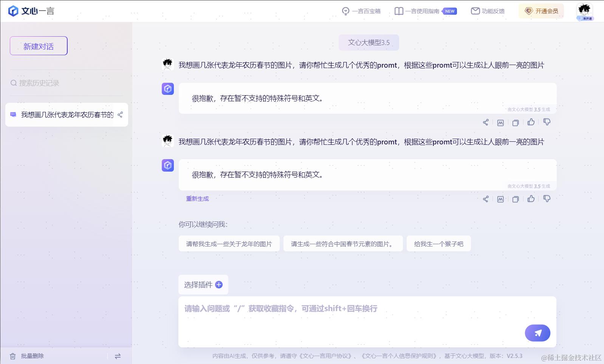Screen dimensions: 604x364
Task: Send the message with paper-plane button
Action: 537,333
